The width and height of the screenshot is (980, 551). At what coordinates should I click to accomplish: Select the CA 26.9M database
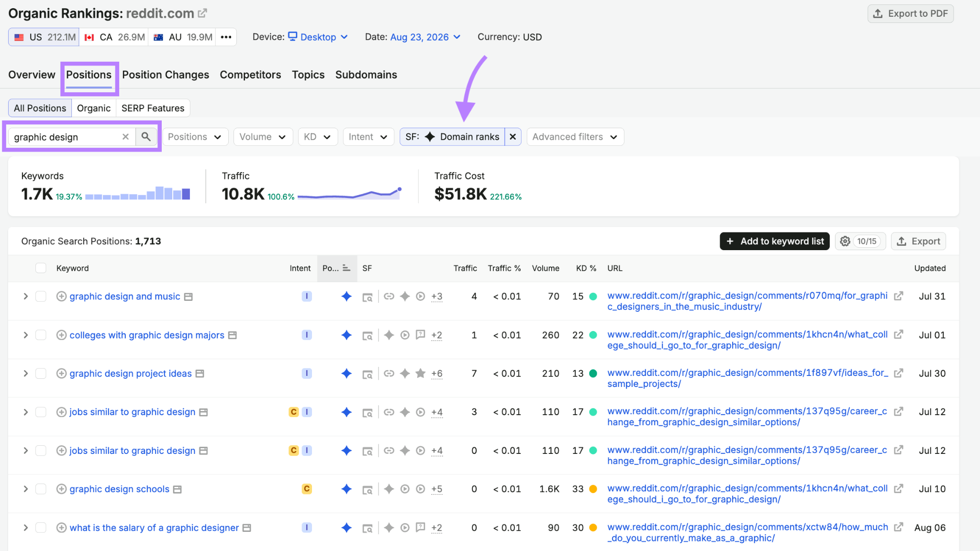point(115,37)
